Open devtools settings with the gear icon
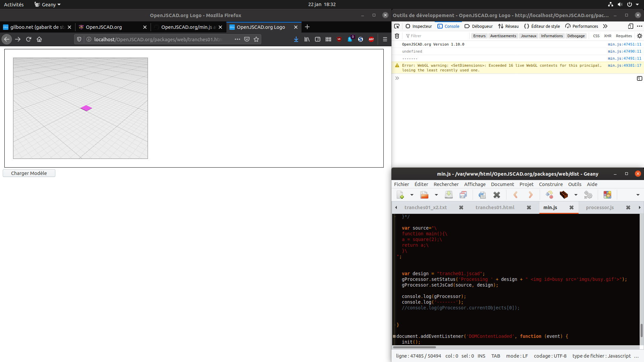Image resolution: width=644 pixels, height=362 pixels. click(x=640, y=36)
